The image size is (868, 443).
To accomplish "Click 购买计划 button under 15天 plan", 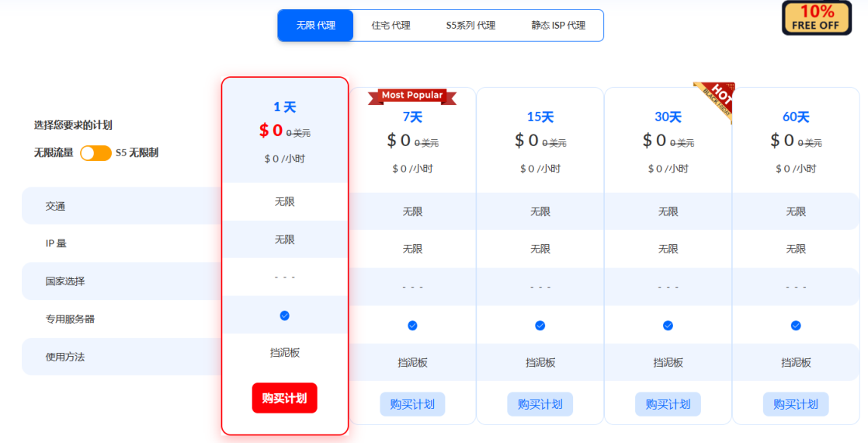I will pos(540,404).
